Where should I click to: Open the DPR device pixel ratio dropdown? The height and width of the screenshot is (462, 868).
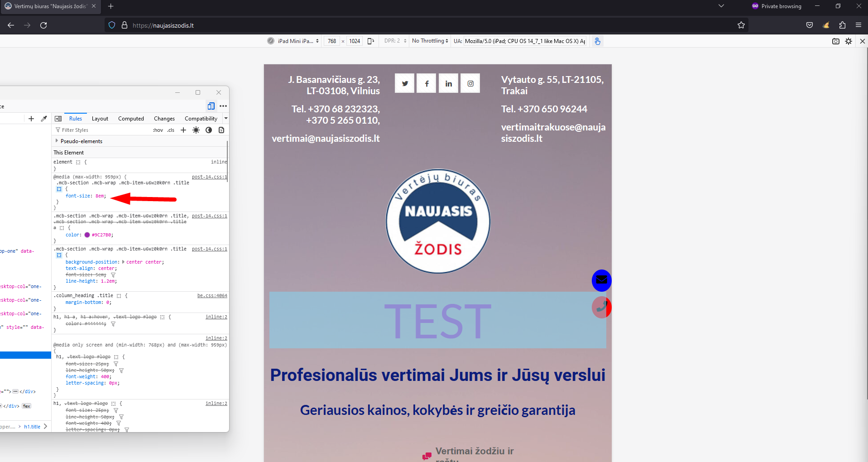click(395, 41)
